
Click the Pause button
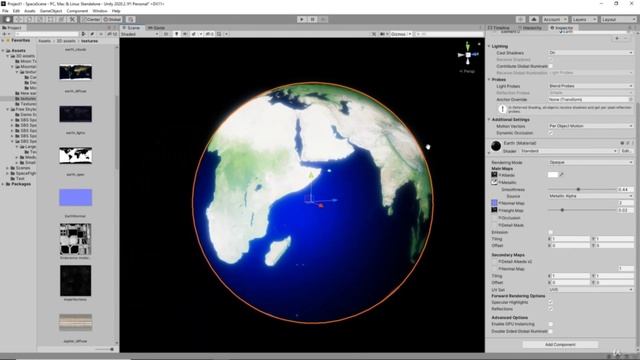point(312,19)
